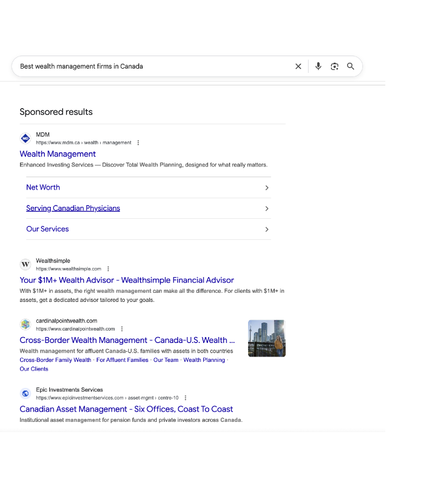This screenshot has height=491, width=448.
Task: Click the Wealthsimple W favicon
Action: coord(25,264)
